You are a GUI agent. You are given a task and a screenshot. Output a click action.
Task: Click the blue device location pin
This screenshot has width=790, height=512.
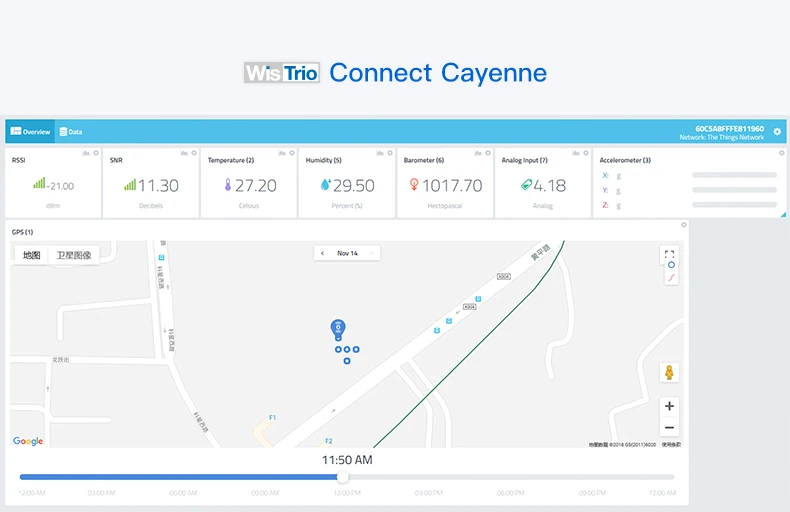pos(338,330)
